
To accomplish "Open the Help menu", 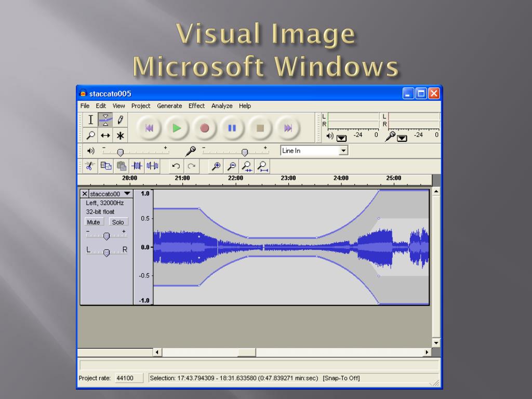I will pos(245,106).
